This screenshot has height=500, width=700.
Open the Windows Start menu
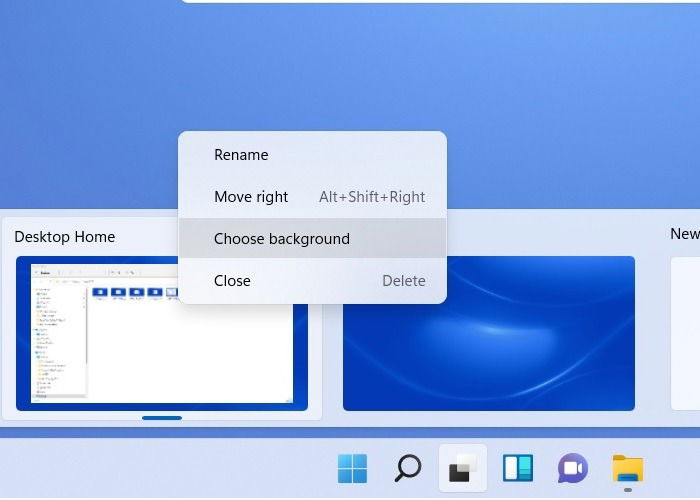tap(352, 468)
